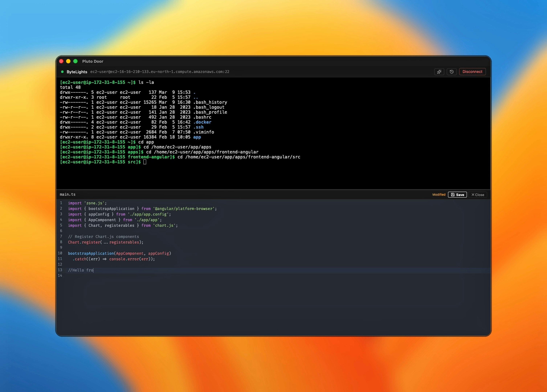Click the main.ts file name label
Viewport: 547px width, 392px height.
point(68,194)
